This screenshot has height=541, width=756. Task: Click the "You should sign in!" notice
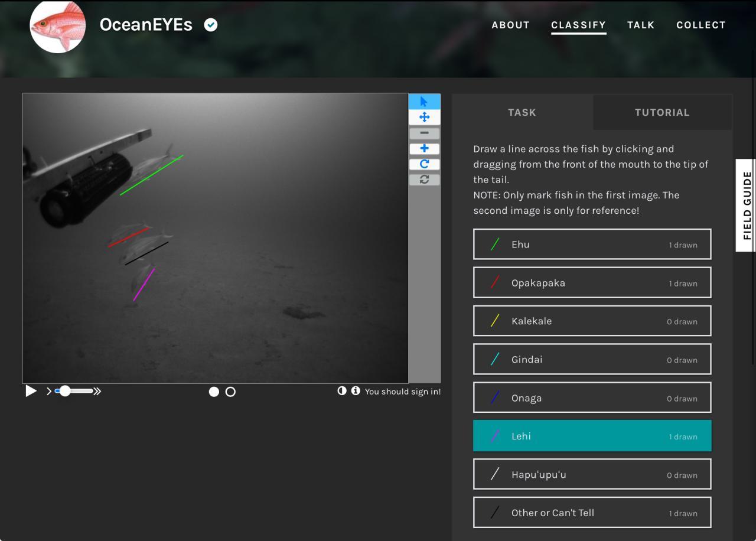[403, 392]
